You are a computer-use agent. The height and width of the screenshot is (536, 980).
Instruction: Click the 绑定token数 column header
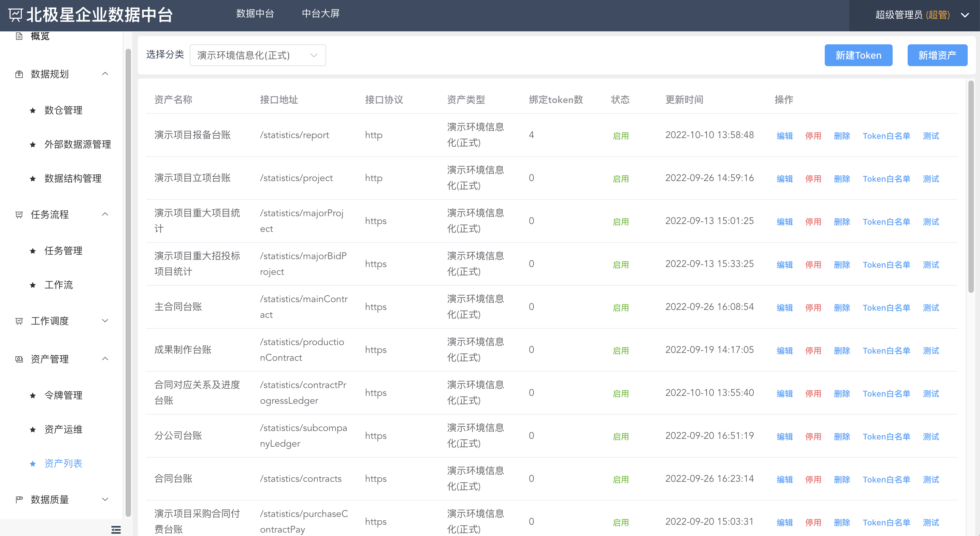[x=556, y=100]
